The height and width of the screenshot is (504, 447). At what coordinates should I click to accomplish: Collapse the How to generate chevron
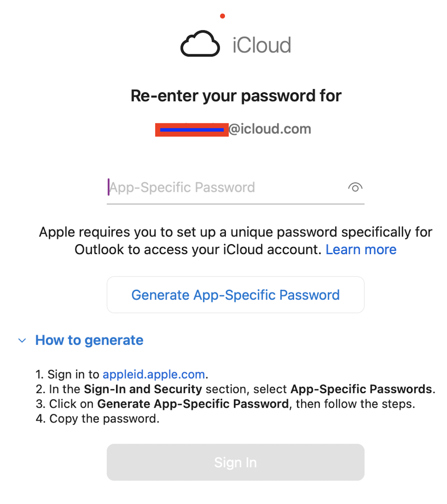pyautogui.click(x=22, y=340)
